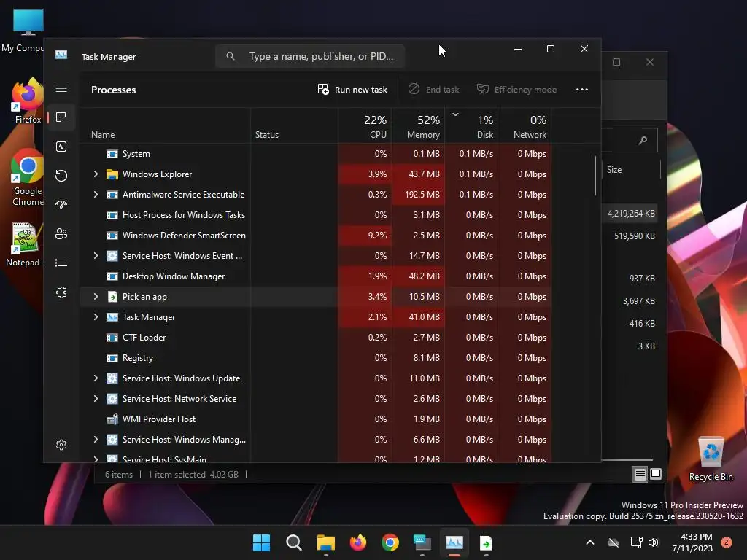Click SmartScreen 9.2% CPU cell
Screen dimensions: 747x560
(365, 236)
